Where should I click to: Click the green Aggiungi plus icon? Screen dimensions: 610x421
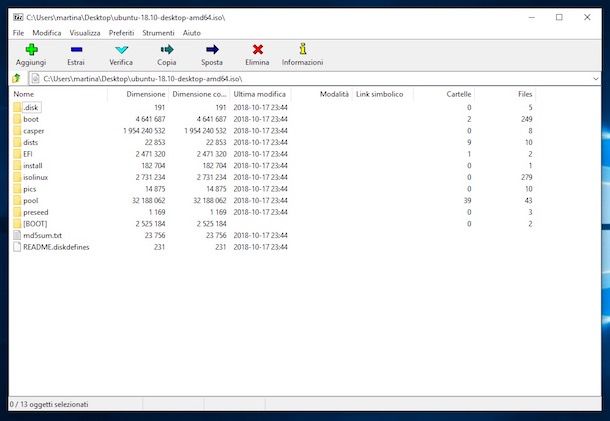(31, 49)
